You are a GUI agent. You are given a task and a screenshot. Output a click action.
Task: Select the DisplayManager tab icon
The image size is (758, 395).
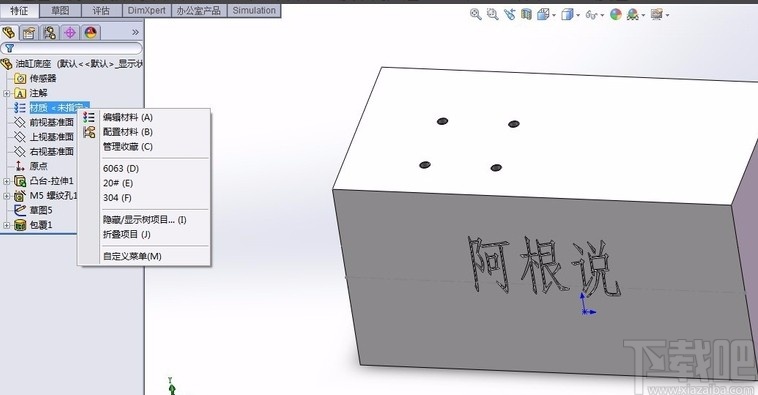tap(90, 32)
